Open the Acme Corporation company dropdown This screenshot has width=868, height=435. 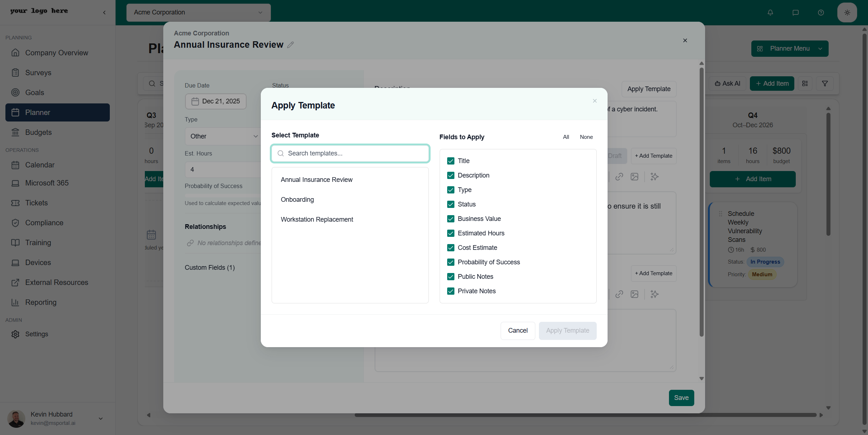[198, 13]
